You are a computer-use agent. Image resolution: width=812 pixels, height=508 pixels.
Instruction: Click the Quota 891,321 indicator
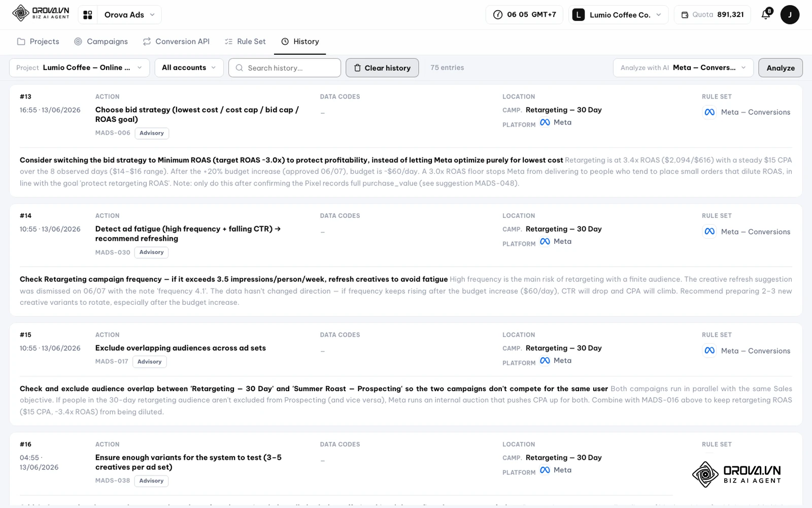point(712,15)
